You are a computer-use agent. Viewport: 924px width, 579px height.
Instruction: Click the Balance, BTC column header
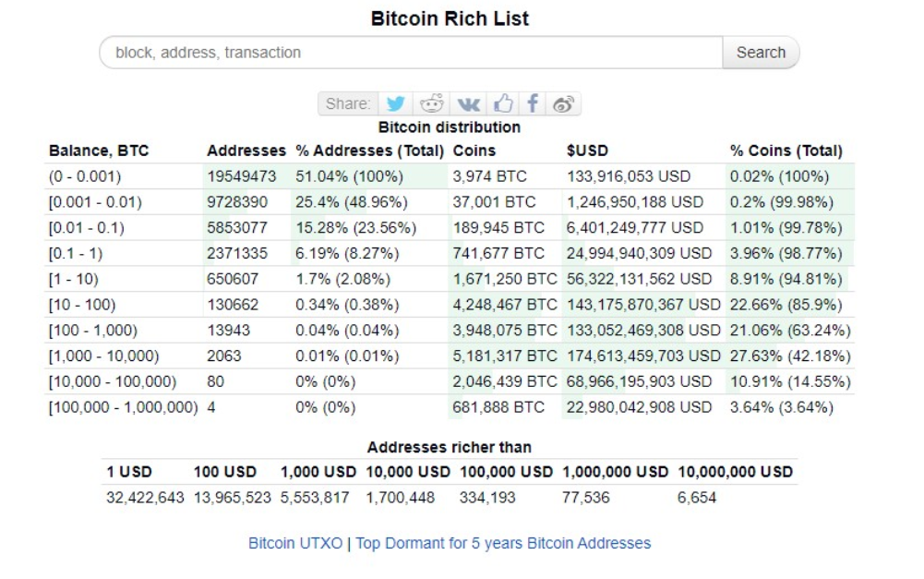(x=99, y=151)
